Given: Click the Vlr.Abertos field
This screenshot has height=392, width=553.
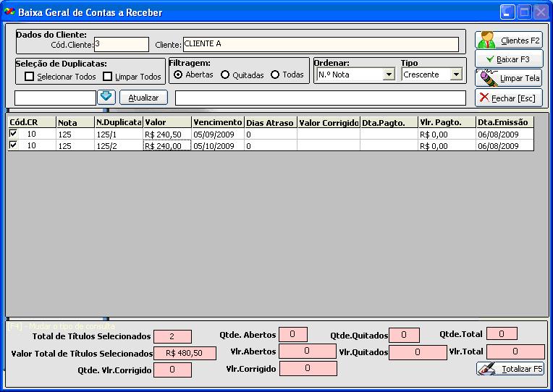Looking at the screenshot, I should point(307,351).
